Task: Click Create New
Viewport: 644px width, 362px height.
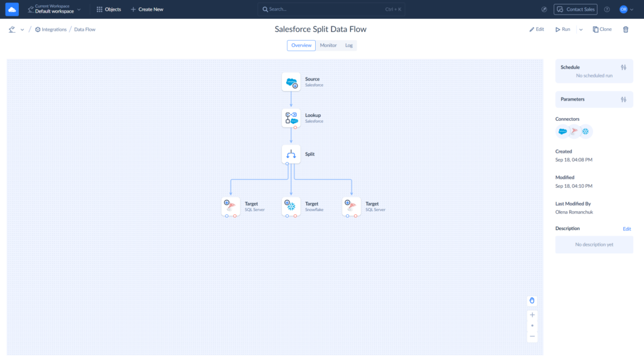Action: [x=147, y=9]
